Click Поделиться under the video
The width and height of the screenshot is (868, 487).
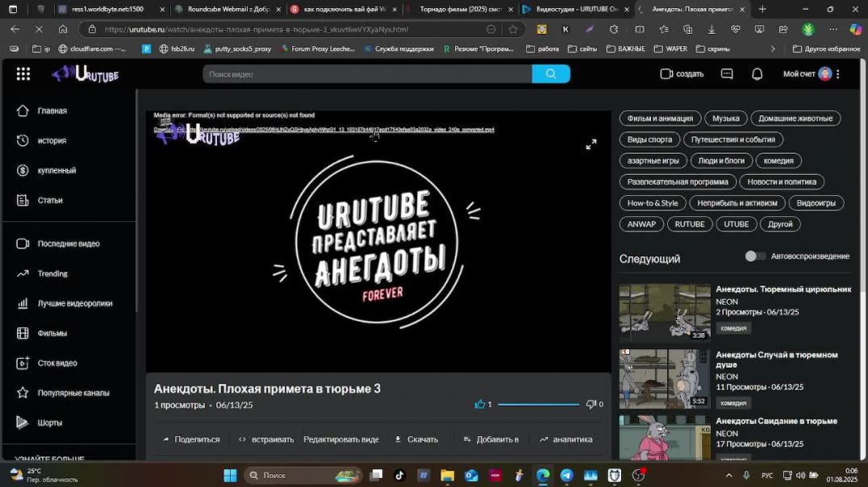pos(191,439)
